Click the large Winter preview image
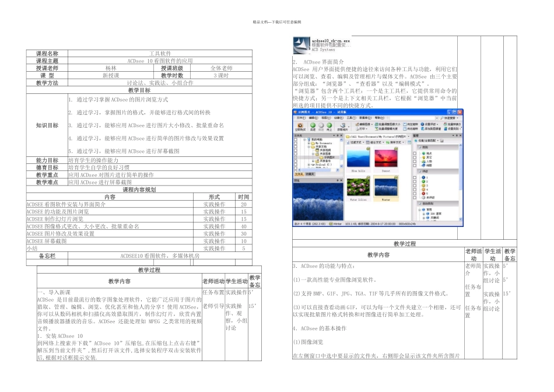 (x=318, y=201)
